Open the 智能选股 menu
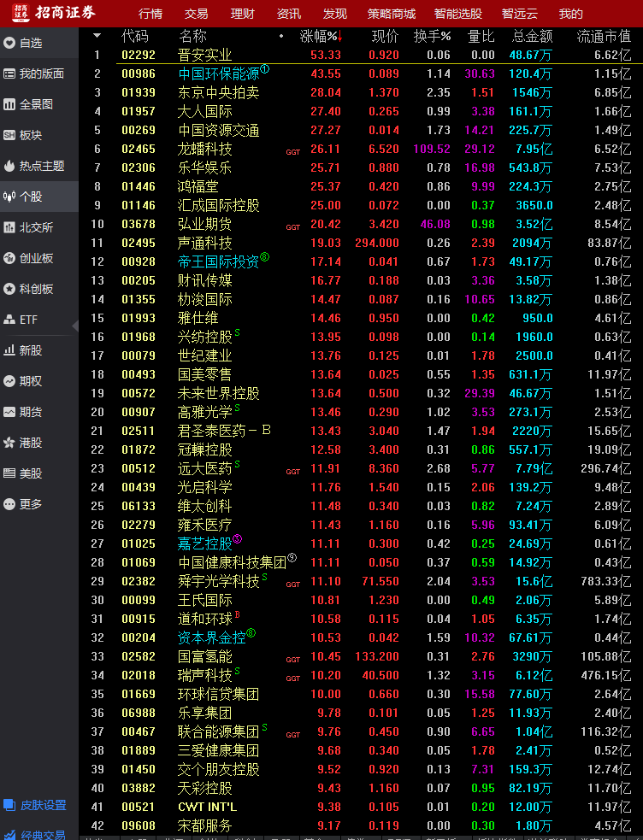643x840 pixels. pyautogui.click(x=458, y=14)
